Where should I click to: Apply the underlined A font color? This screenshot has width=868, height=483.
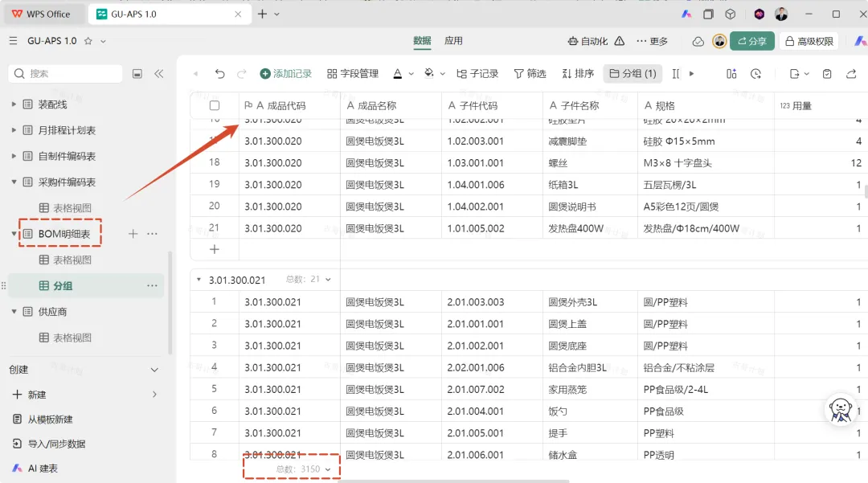(398, 74)
